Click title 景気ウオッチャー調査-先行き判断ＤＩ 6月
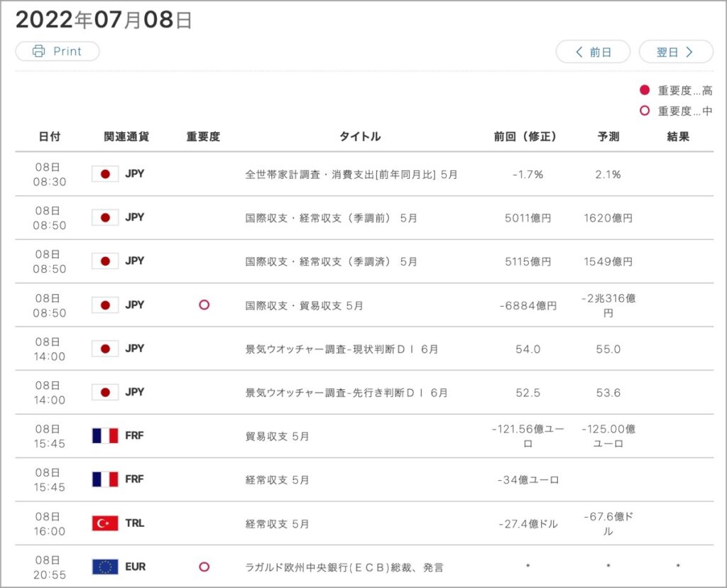 point(346,393)
